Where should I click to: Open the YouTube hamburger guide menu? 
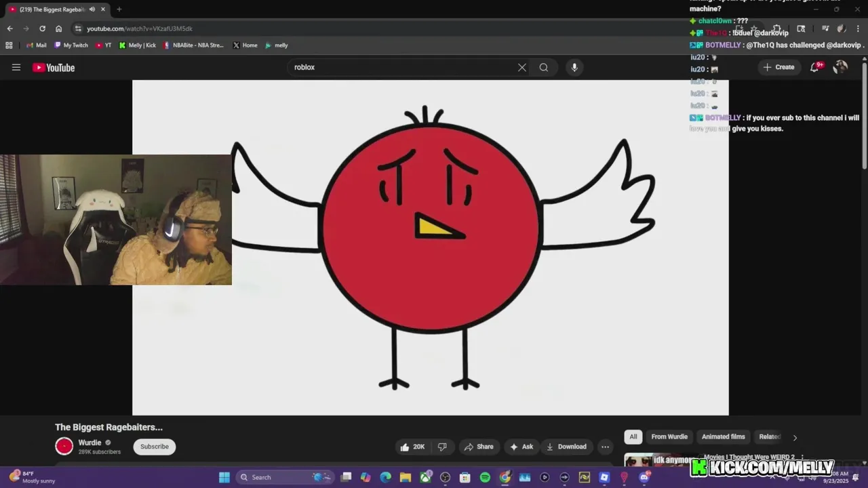(16, 67)
